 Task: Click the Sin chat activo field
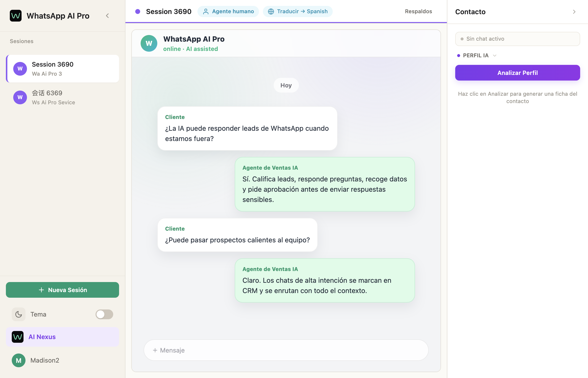(x=517, y=39)
